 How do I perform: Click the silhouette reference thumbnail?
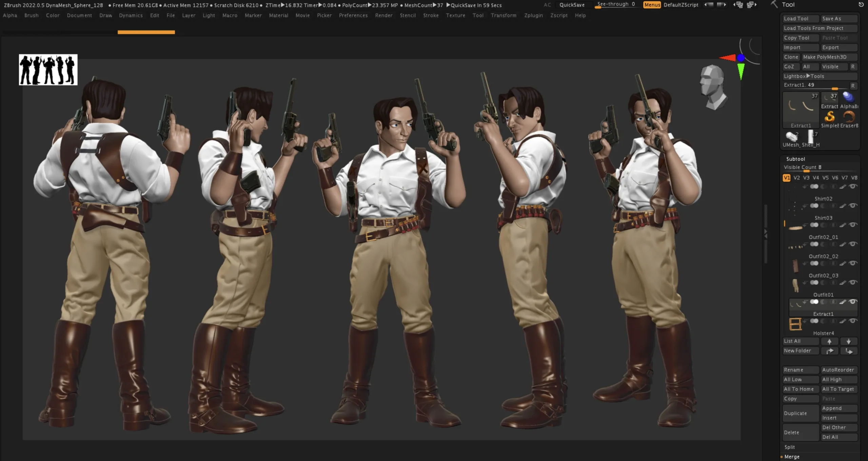48,70
